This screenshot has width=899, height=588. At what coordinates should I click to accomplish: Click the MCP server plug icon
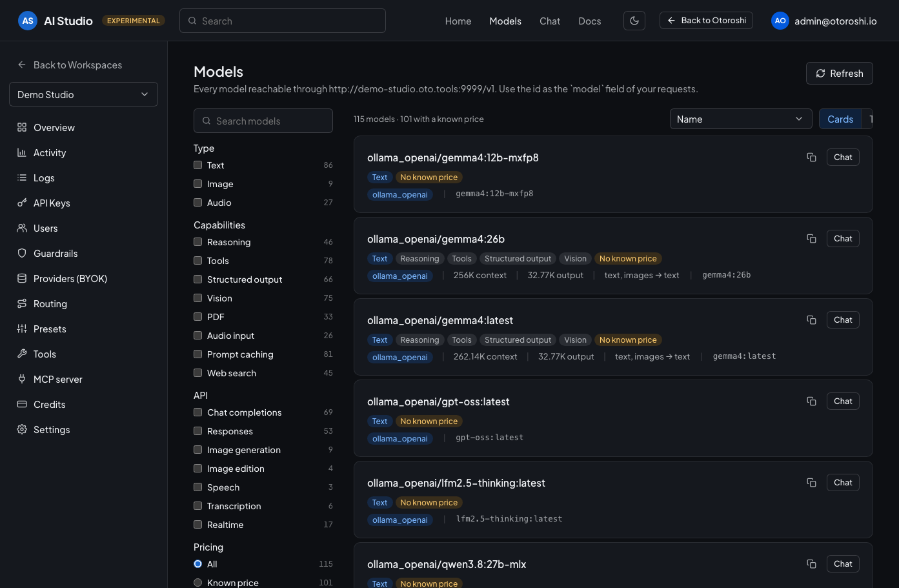22,379
